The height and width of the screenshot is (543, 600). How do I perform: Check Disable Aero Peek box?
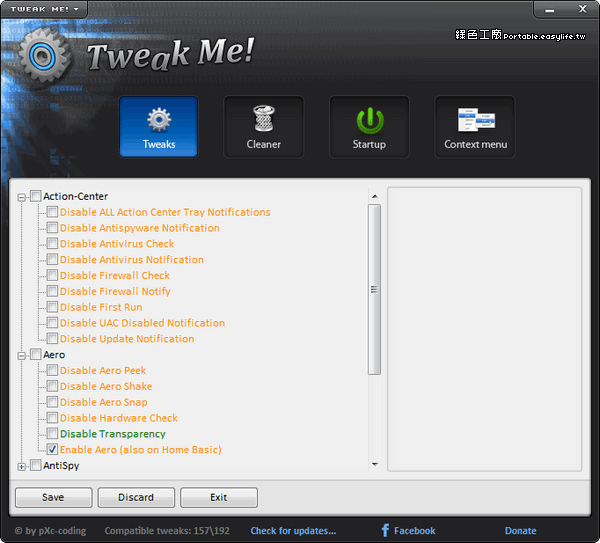52,370
